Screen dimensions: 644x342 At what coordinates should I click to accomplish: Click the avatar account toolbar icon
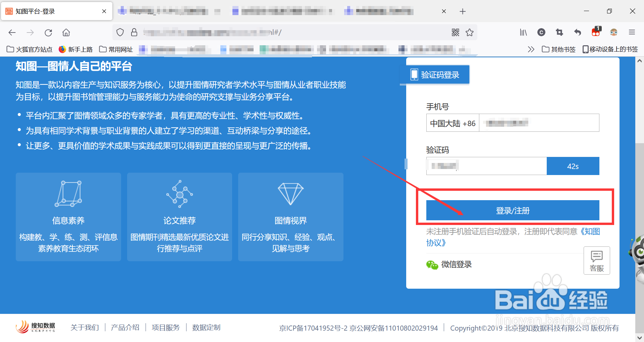[614, 32]
